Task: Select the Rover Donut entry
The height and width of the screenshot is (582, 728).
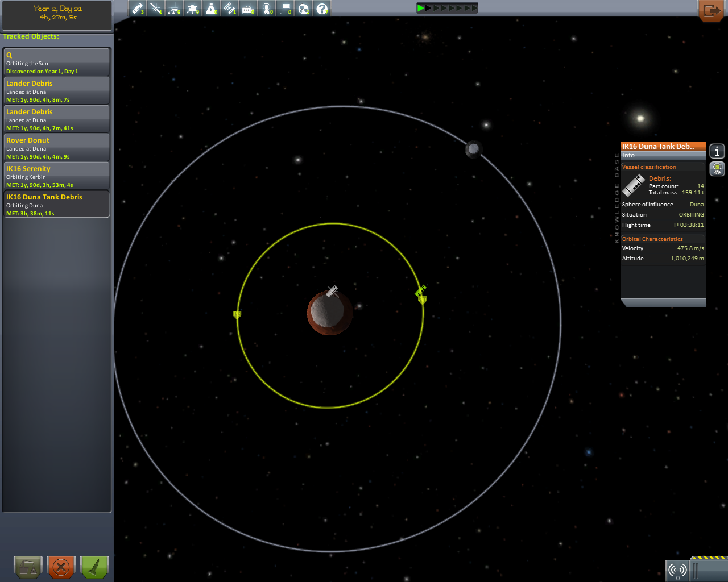Action: click(x=56, y=147)
